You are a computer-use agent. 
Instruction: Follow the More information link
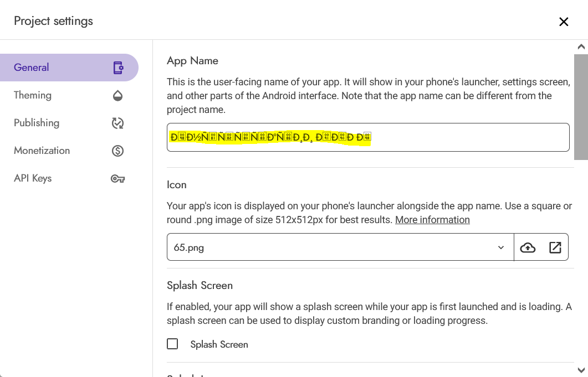[432, 220]
